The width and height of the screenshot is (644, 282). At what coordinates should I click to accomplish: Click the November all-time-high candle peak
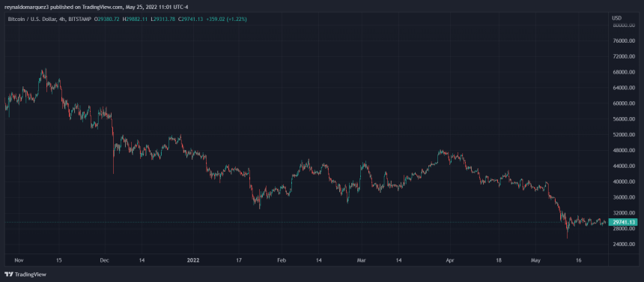tap(46, 70)
